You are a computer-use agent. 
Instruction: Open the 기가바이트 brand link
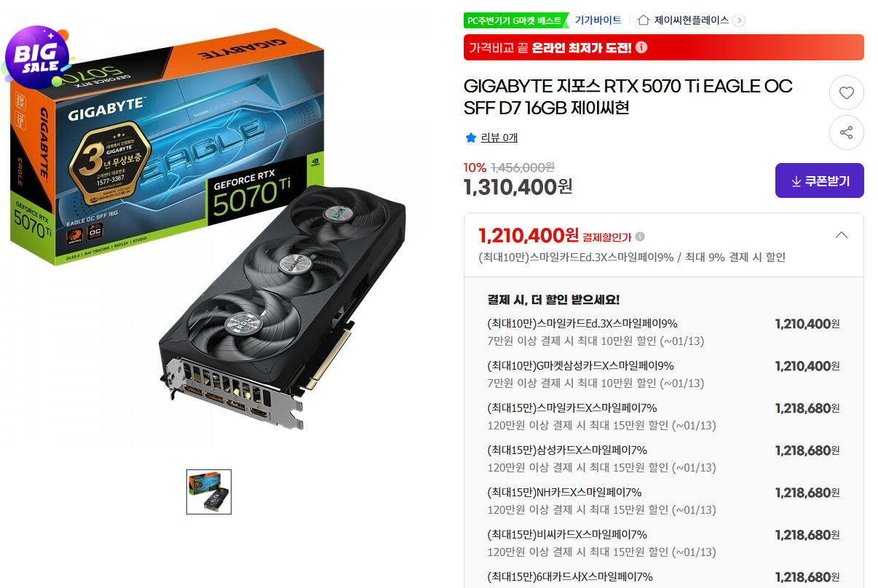pos(598,20)
